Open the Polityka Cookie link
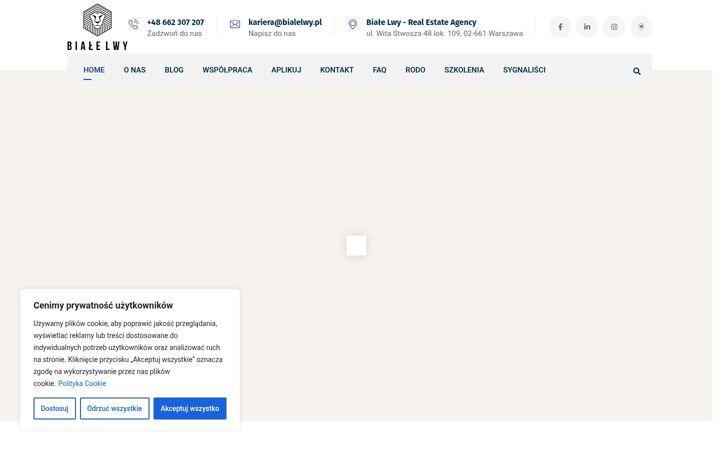 point(82,383)
